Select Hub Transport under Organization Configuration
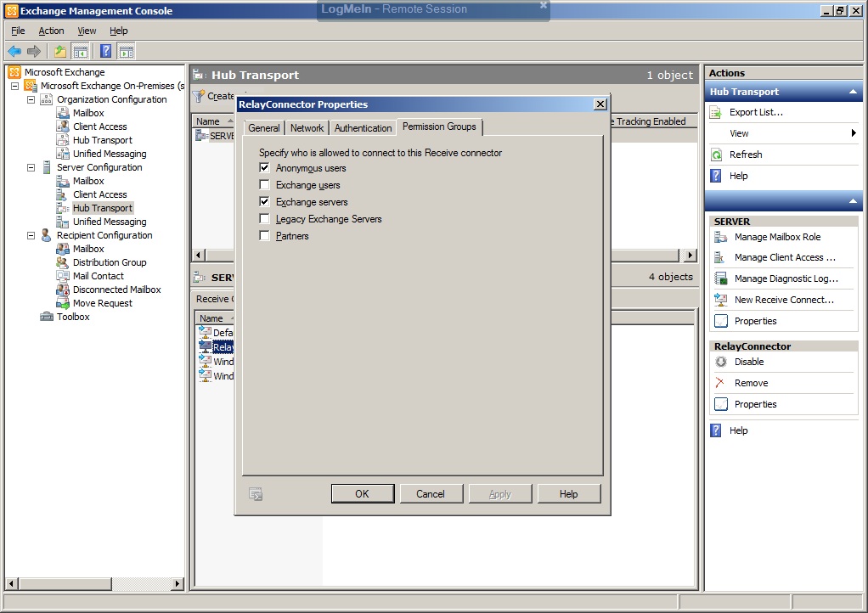 tap(103, 141)
